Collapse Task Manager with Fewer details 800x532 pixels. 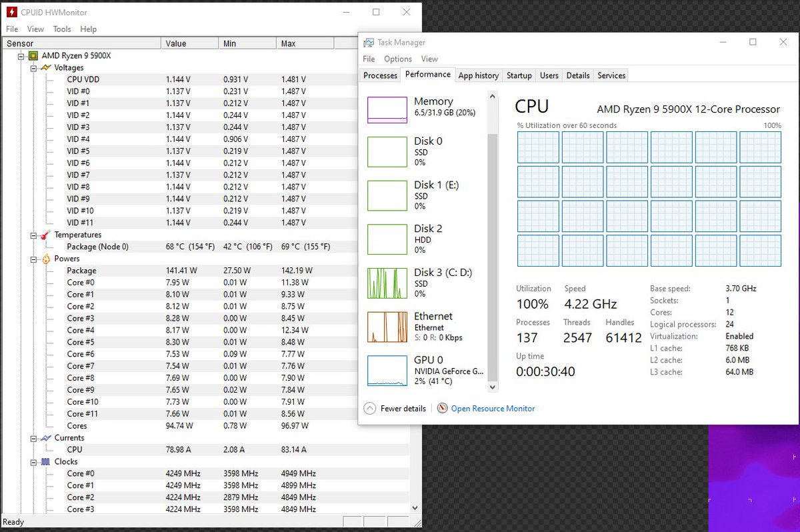click(x=396, y=408)
